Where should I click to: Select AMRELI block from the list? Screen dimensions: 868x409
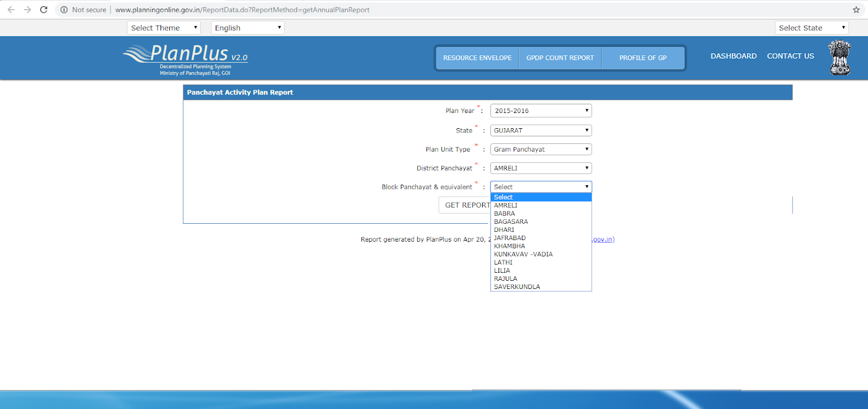click(541, 205)
